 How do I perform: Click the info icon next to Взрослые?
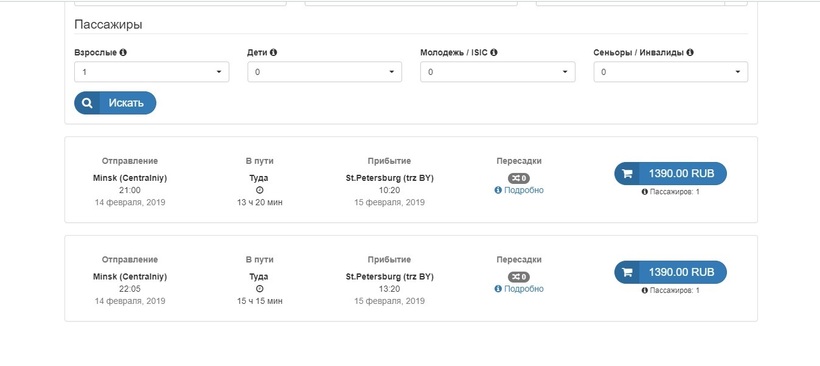click(x=123, y=53)
